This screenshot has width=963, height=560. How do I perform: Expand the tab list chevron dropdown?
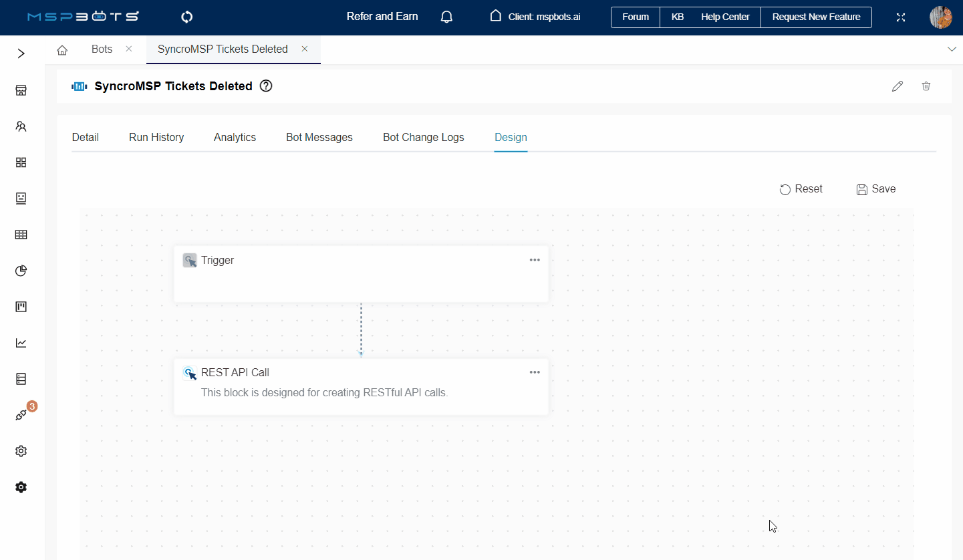952,49
